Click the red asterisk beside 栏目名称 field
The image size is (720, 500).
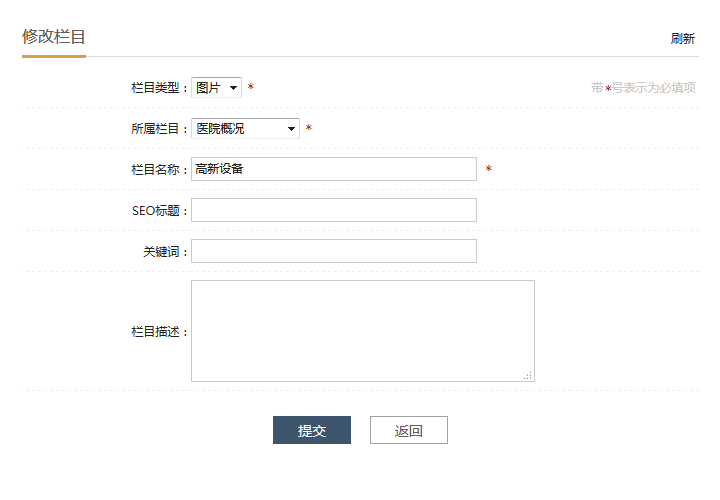pos(489,170)
